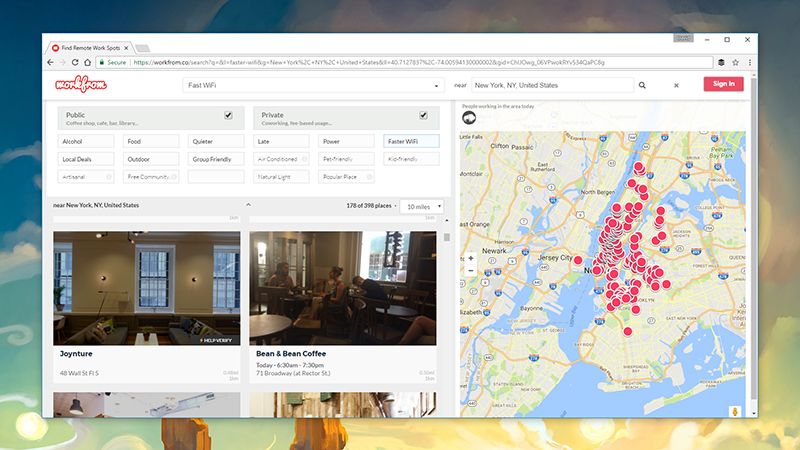This screenshot has height=450, width=800.
Task: Toggle the Public places checkbox
Action: pos(228,115)
